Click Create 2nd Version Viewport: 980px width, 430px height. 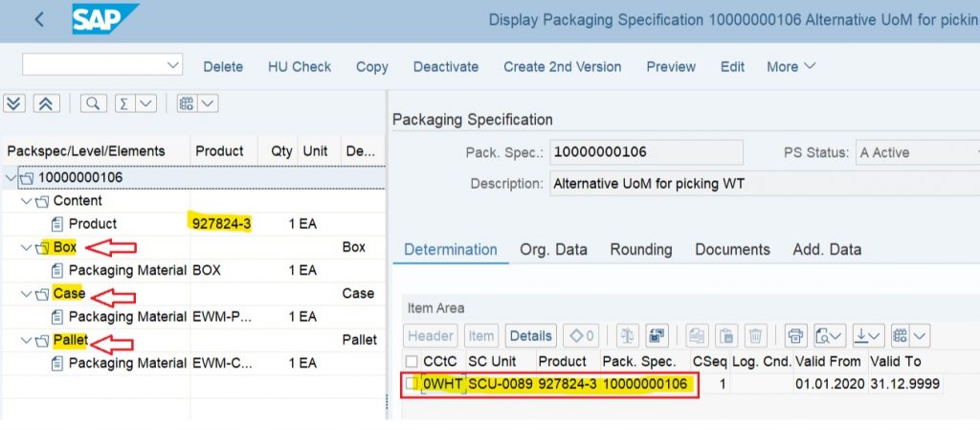(x=563, y=67)
